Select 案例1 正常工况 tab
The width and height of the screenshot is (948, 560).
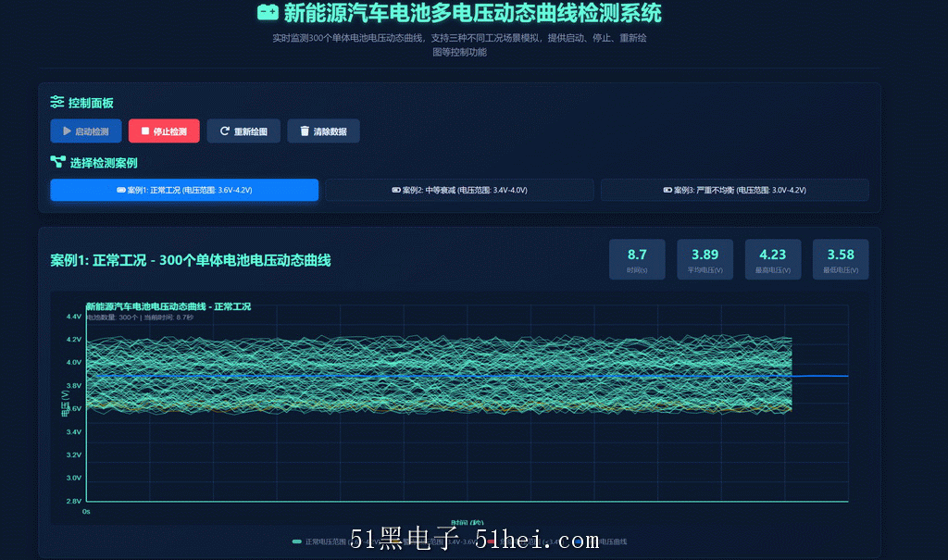[184, 190]
